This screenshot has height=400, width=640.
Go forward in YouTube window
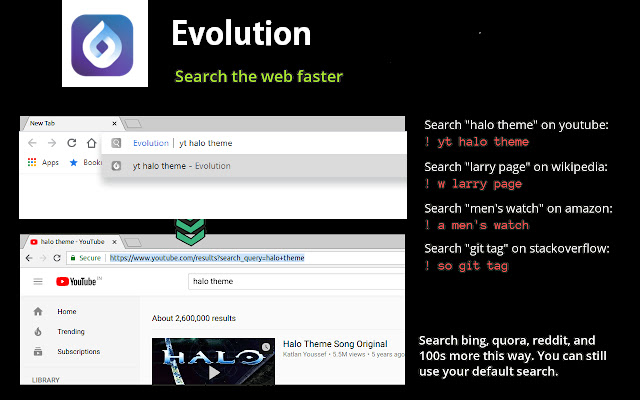(x=43, y=258)
